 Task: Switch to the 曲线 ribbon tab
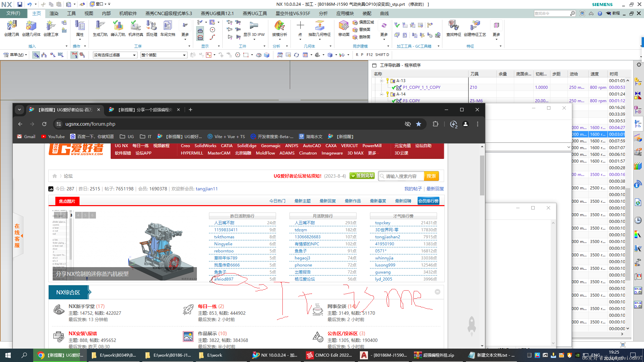tap(384, 13)
